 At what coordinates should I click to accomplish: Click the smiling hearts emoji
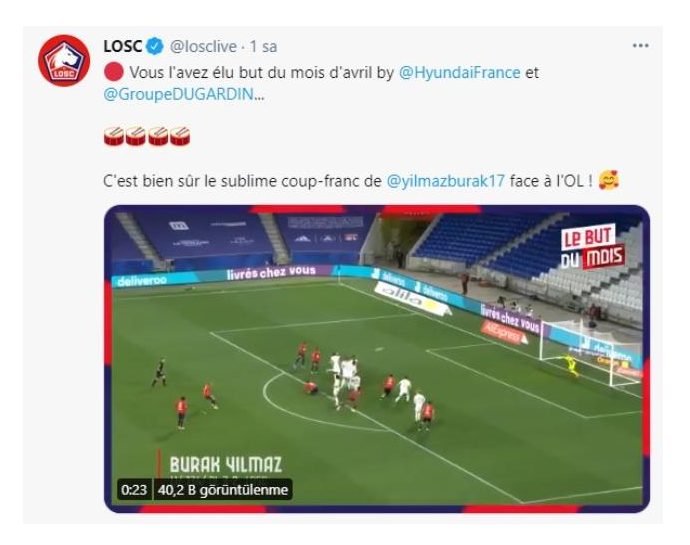pos(609,180)
